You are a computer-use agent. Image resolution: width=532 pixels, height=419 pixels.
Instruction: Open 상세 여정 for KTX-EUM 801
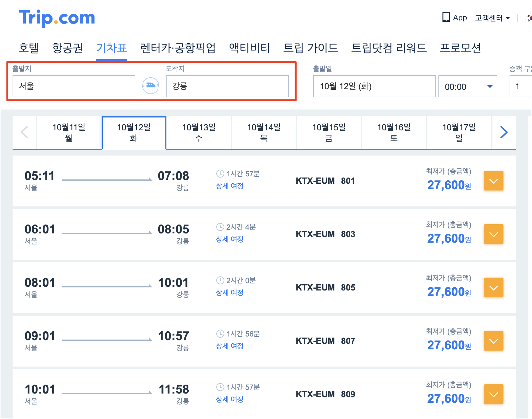pos(230,186)
